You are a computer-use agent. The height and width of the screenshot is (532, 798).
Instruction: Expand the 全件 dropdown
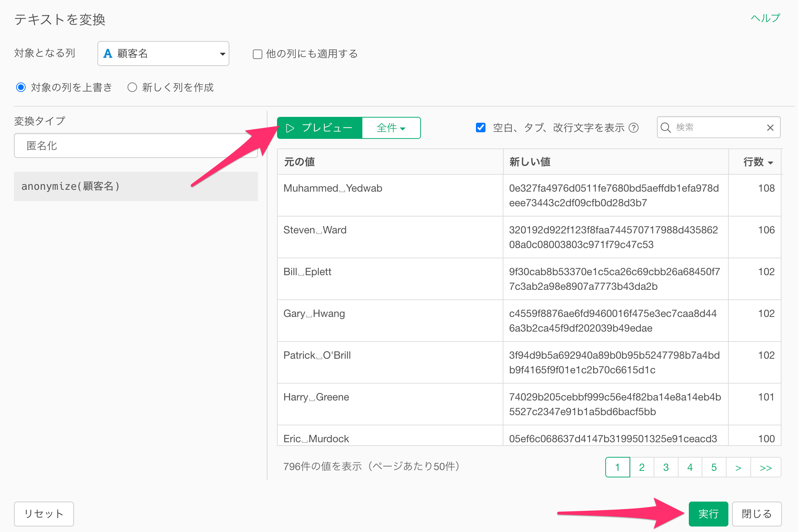coord(391,128)
